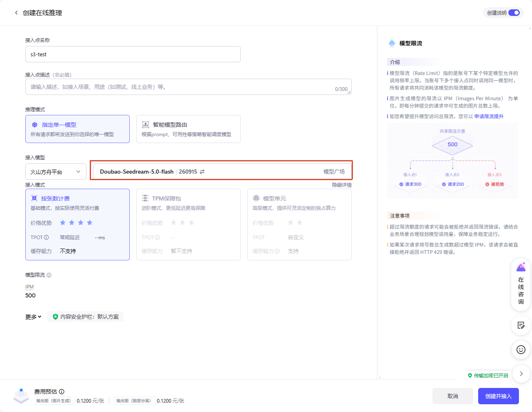Click the 创建并接入 button
This screenshot has width=532, height=412.
[x=499, y=396]
